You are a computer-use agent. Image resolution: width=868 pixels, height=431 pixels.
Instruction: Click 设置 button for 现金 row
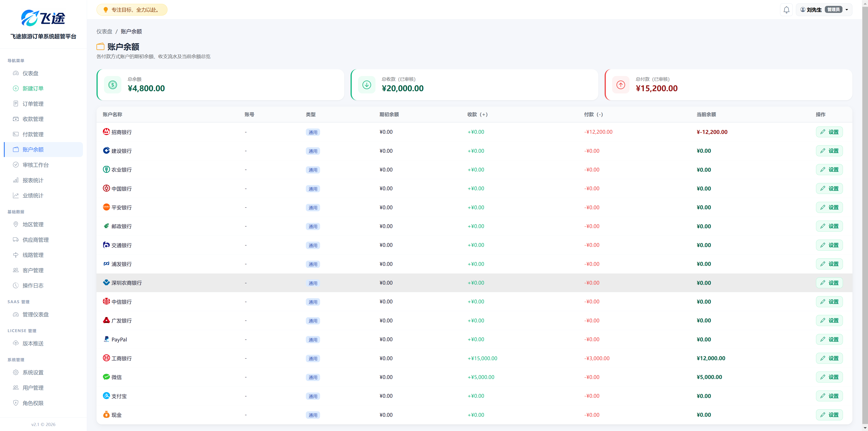pos(829,415)
